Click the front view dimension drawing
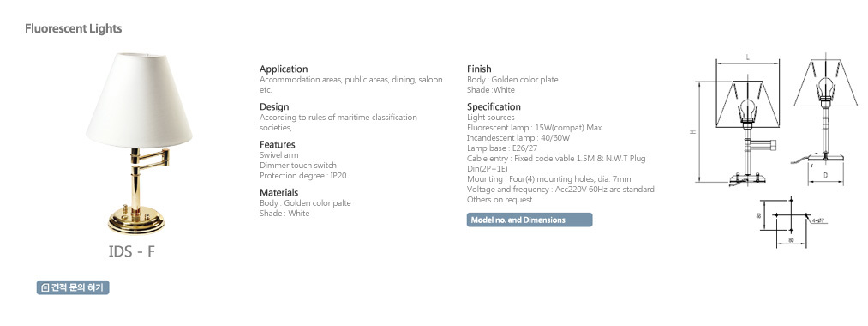 point(736,121)
